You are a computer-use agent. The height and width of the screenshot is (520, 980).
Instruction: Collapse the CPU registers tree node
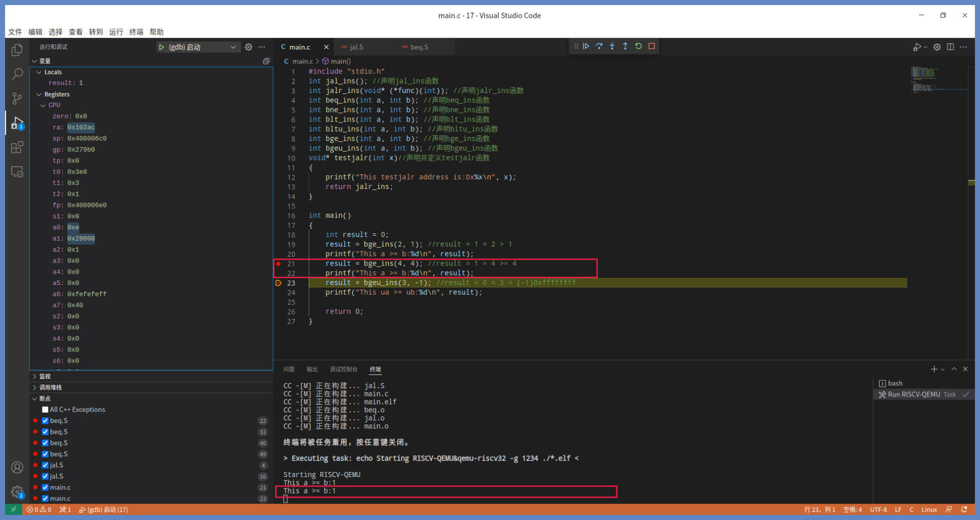(43, 105)
